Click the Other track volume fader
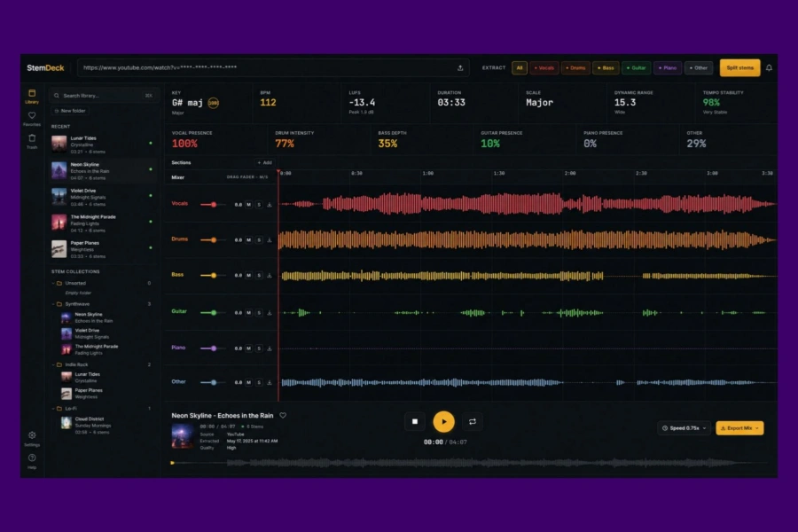The height and width of the screenshot is (532, 798). point(213,382)
